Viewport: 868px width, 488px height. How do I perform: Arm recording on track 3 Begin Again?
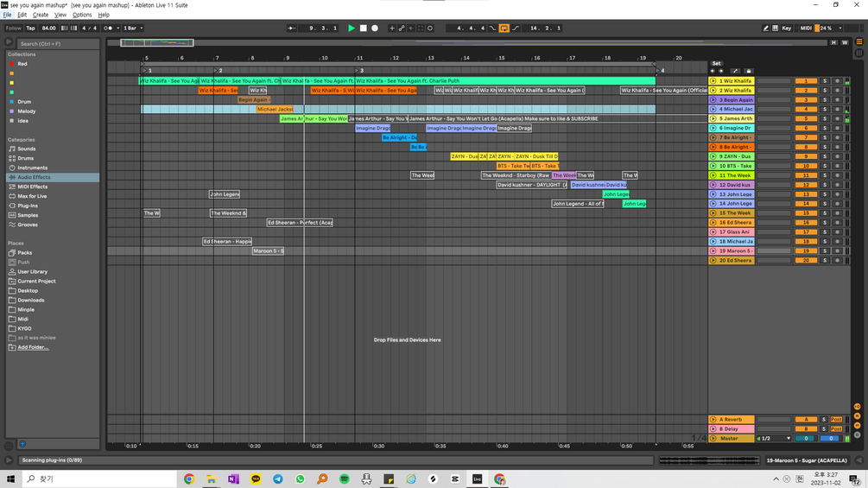click(837, 99)
